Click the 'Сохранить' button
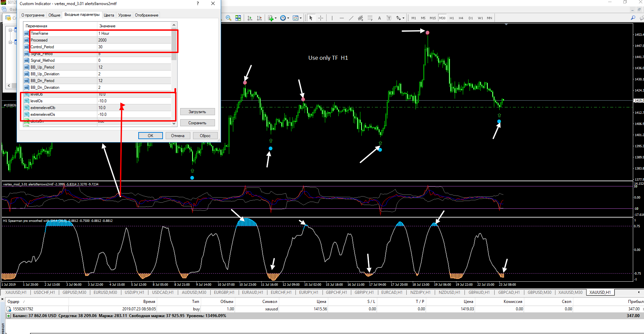 coord(197,123)
